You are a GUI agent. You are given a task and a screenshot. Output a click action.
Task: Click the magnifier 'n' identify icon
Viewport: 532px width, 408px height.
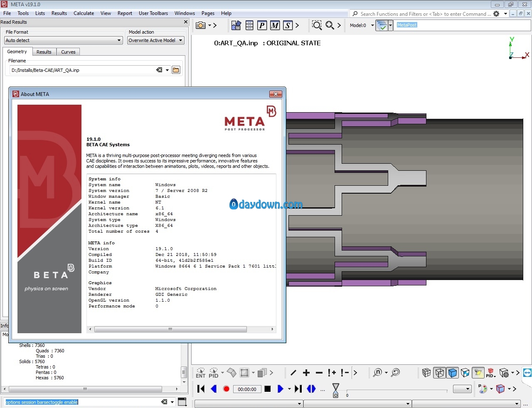tap(377, 373)
